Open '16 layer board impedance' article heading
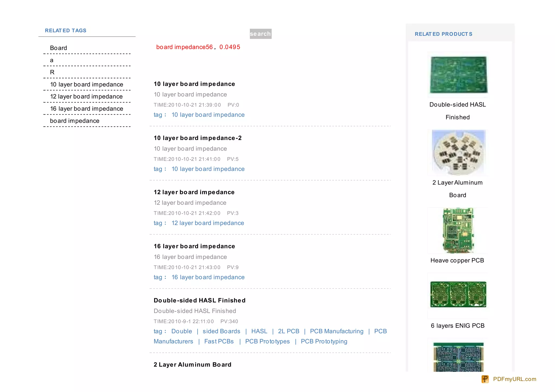 click(x=194, y=246)
